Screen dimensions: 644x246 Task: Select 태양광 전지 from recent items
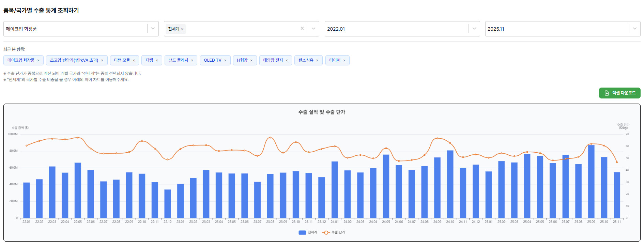[273, 60]
